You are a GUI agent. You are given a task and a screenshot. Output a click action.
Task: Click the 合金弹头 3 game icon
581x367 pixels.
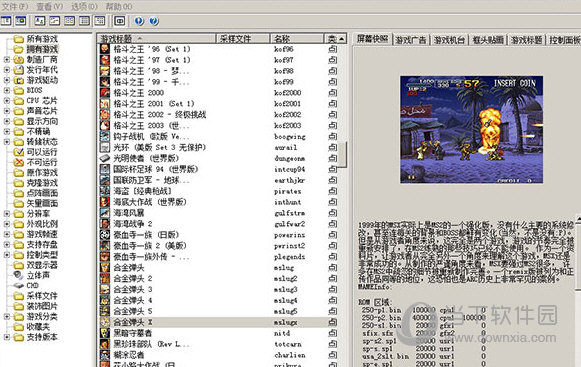pyautogui.click(x=105, y=290)
